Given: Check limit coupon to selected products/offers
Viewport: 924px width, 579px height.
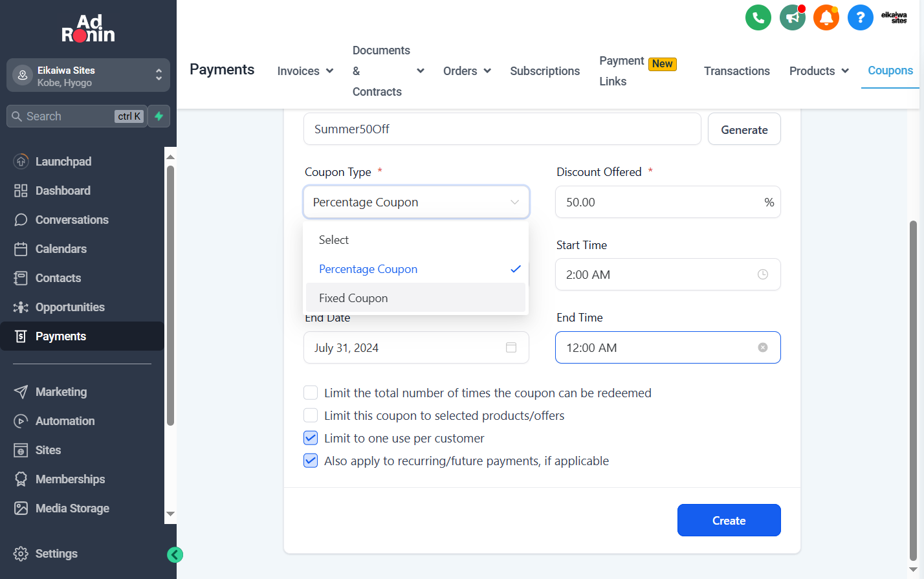Looking at the screenshot, I should coord(311,415).
